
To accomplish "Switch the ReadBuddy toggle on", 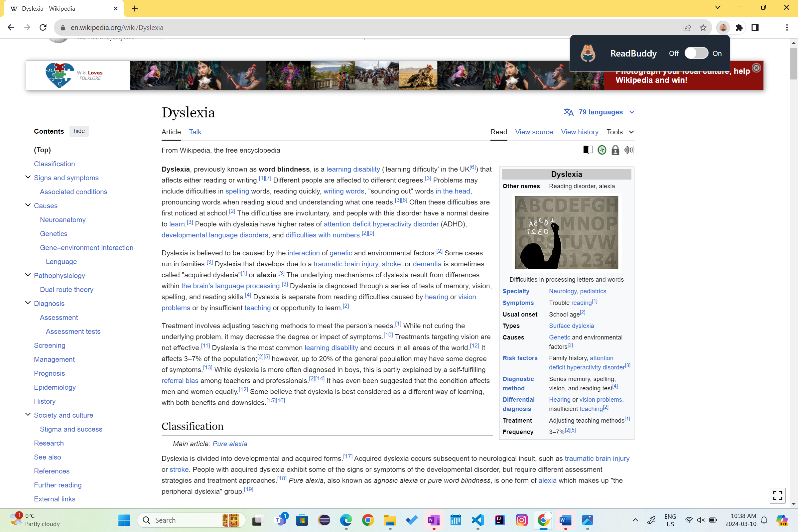I will click(696, 53).
